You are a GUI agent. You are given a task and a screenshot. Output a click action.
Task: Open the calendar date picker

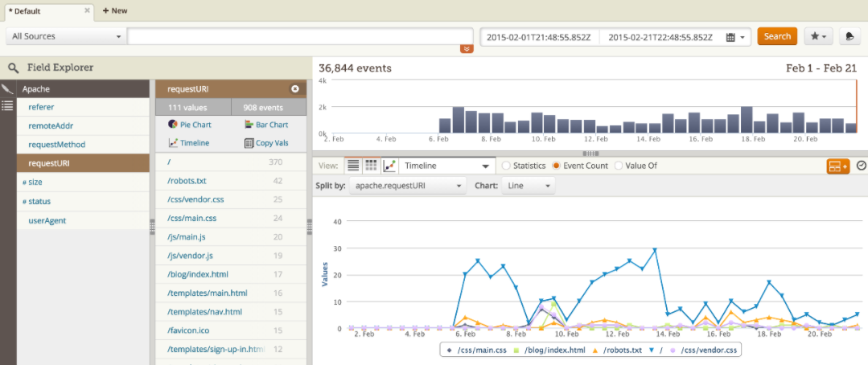pos(737,37)
